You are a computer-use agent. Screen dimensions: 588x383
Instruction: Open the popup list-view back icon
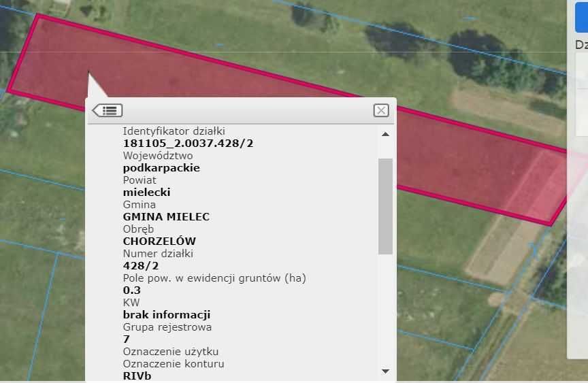click(108, 111)
